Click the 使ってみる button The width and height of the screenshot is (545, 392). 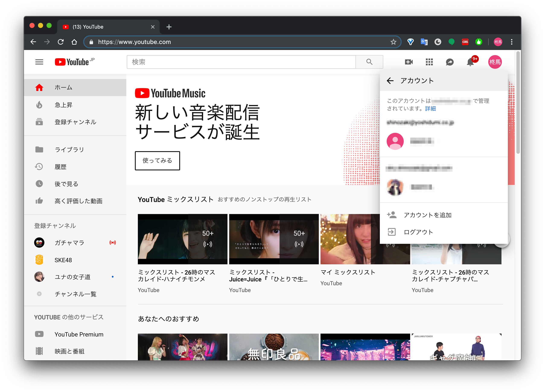pos(157,161)
